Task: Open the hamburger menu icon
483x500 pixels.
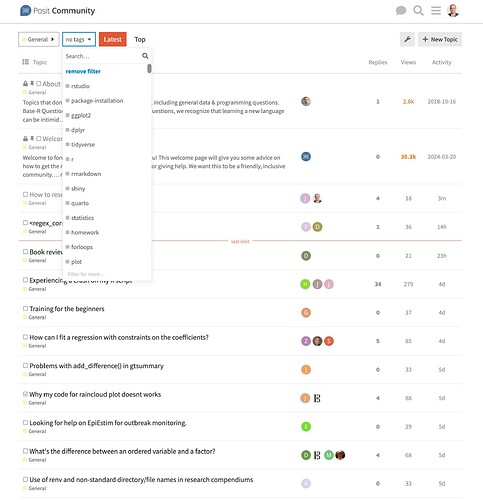Action: [436, 11]
